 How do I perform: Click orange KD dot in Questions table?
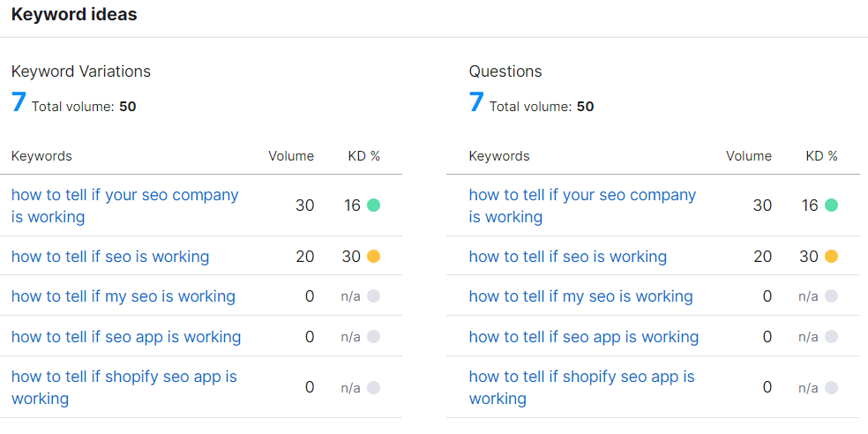tap(831, 257)
